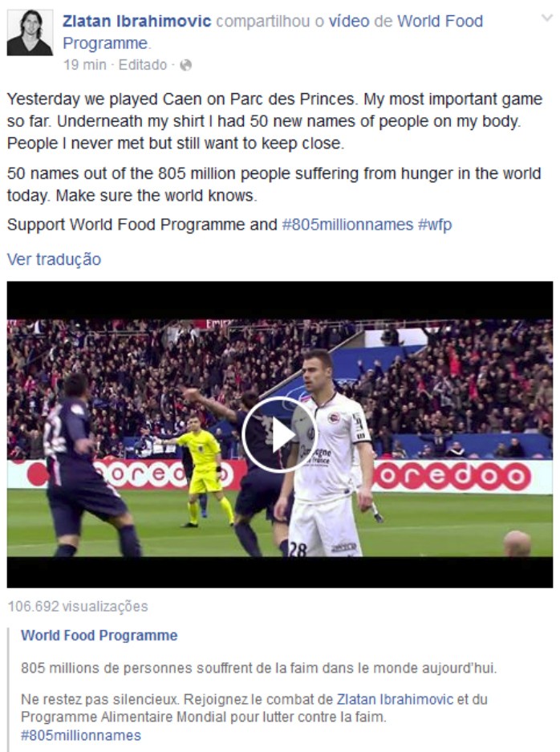The width and height of the screenshot is (560, 752).
Task: Open Zlatan Ibrahimovic's name link in header
Action: tap(136, 21)
